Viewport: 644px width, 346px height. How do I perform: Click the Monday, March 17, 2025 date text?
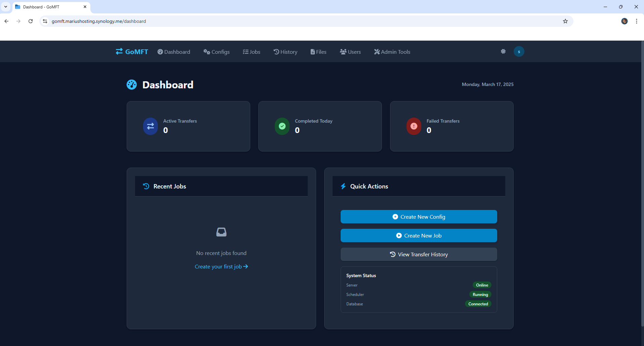click(x=487, y=84)
